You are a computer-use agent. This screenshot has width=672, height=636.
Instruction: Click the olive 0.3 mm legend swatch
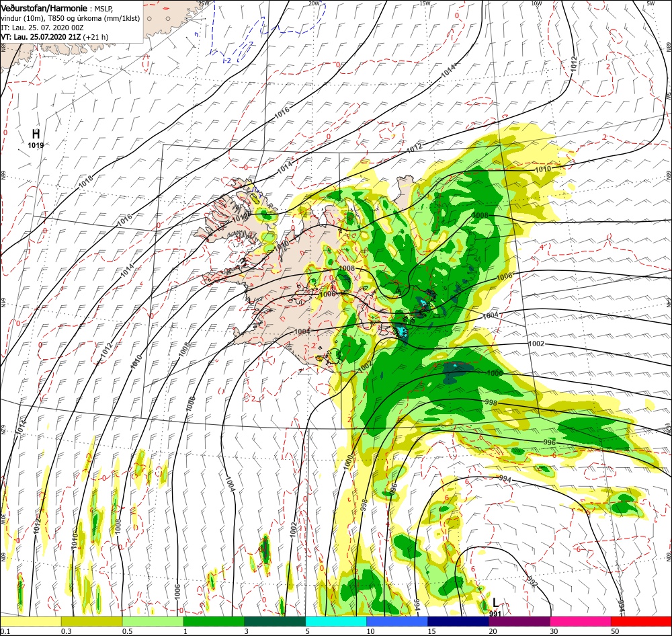pos(91,621)
